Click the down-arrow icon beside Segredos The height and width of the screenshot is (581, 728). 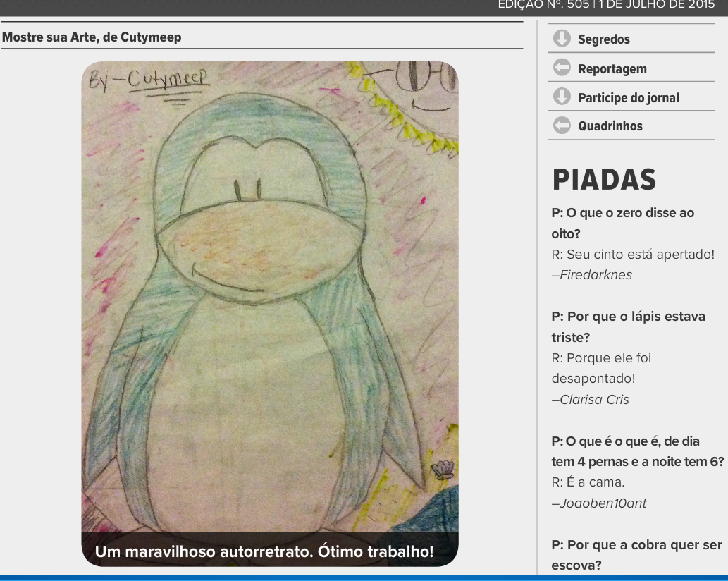click(x=562, y=39)
